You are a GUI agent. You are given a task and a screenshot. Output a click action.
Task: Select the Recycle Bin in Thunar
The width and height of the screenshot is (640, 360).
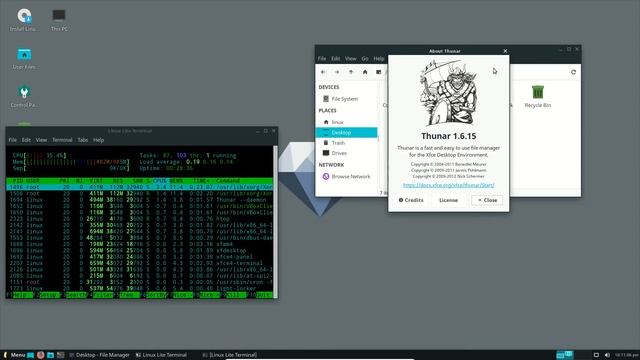coord(538,96)
